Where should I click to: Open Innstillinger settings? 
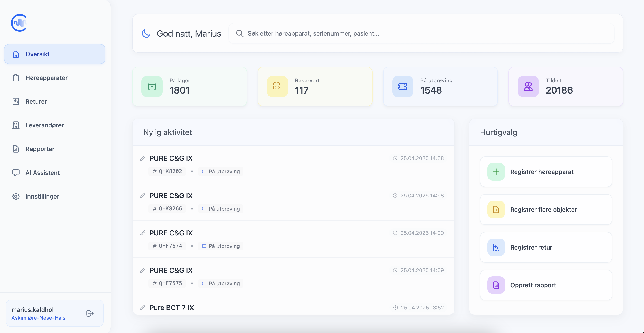pos(54,197)
